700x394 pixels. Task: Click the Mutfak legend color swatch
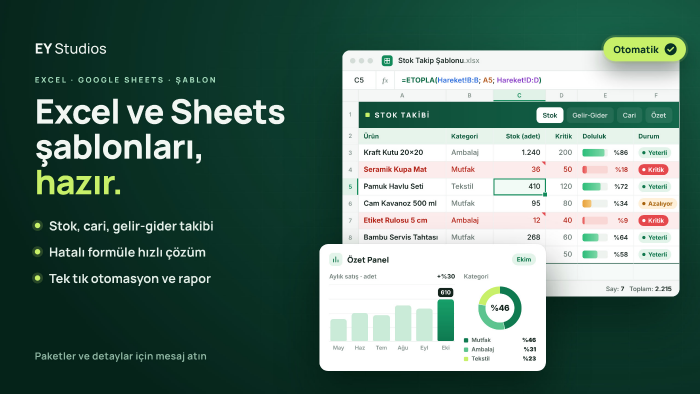pos(466,340)
